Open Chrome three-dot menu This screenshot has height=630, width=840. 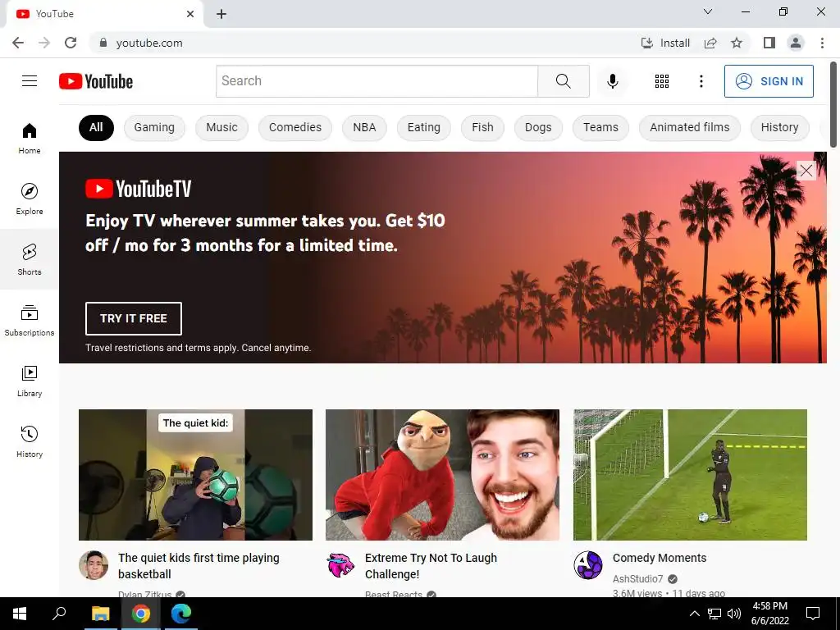(822, 43)
